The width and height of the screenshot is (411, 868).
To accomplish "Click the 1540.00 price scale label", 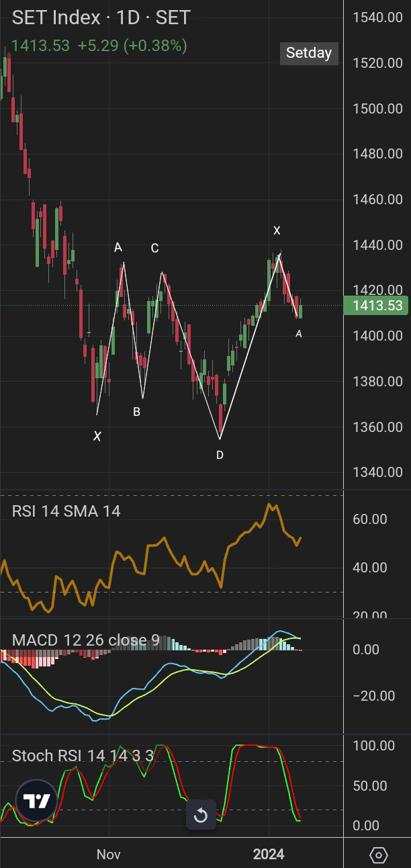I will tap(377, 17).
